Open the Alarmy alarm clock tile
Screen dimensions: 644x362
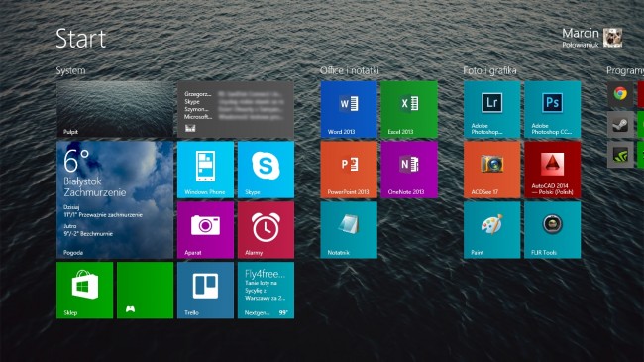[266, 230]
